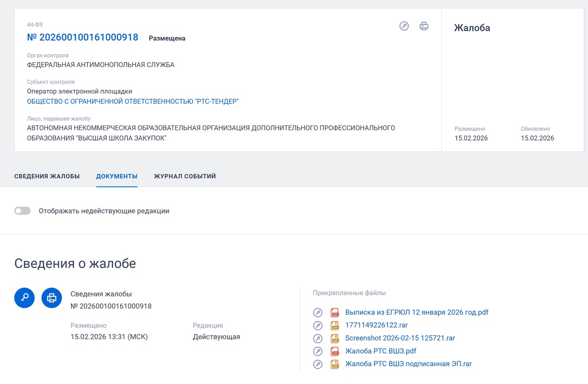Click archive icon of Screenshot 2026-02-15 125721.rar
Image resolution: width=588 pixels, height=384 pixels.
[335, 338]
